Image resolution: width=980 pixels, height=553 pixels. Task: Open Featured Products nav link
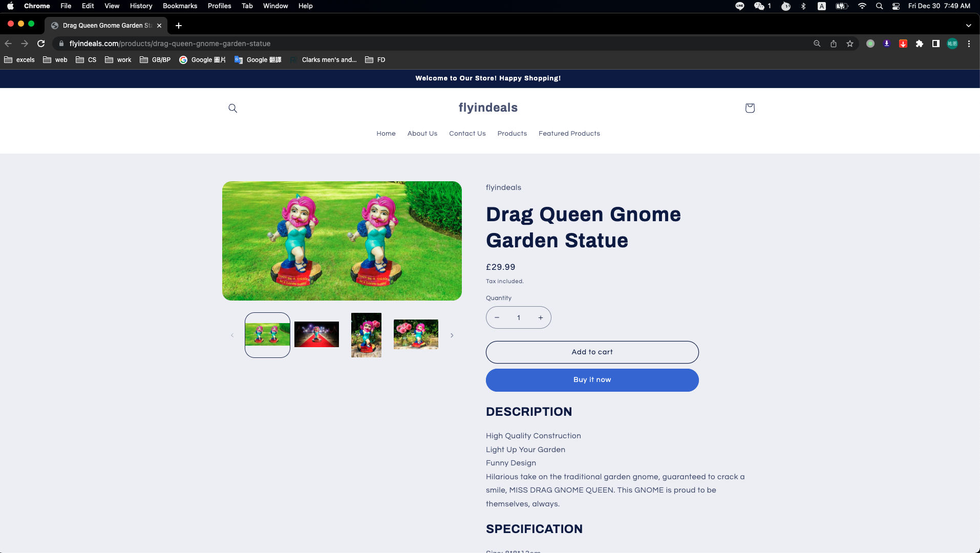[569, 134]
